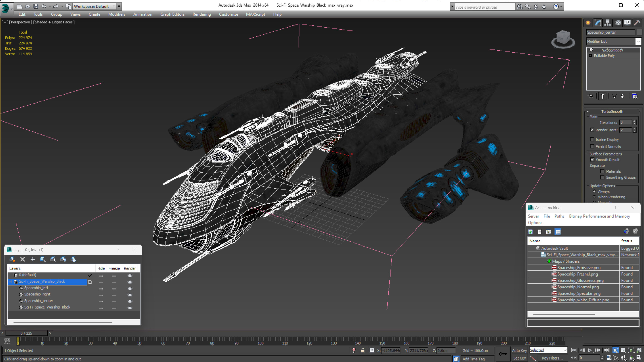Enable Explicit Normals checkbox

(x=592, y=146)
